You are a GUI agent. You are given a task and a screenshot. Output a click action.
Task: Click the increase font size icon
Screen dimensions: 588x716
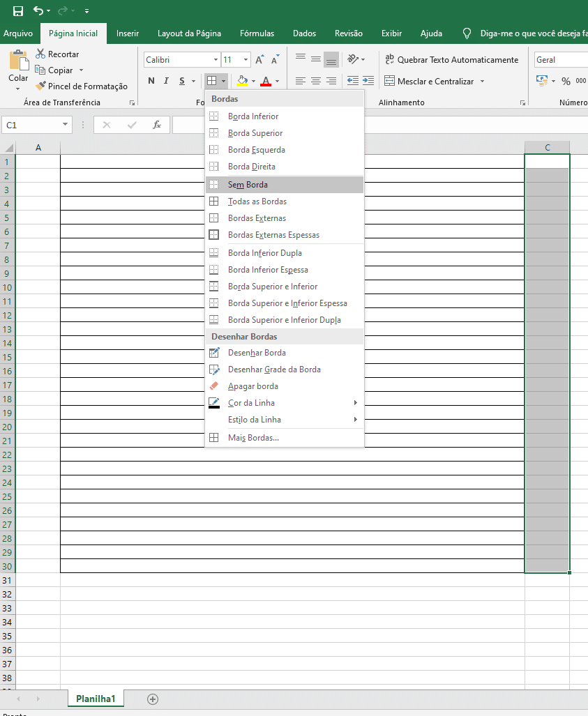point(259,60)
